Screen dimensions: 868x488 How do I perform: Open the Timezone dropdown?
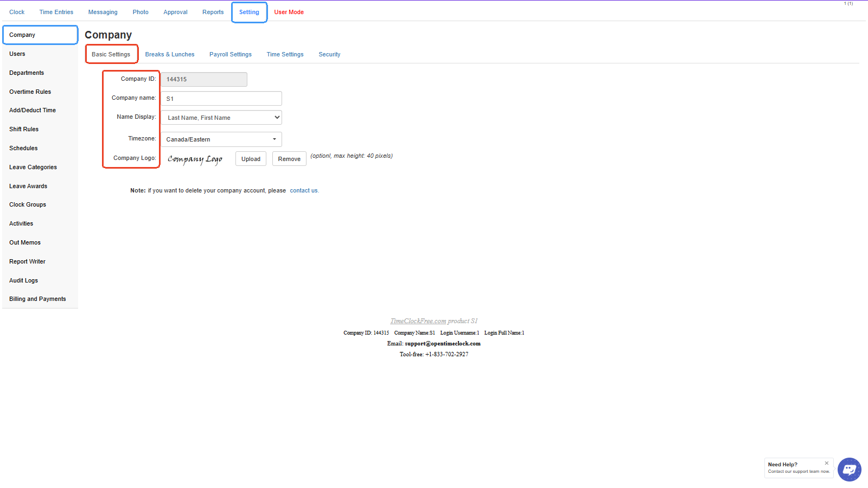[221, 139]
